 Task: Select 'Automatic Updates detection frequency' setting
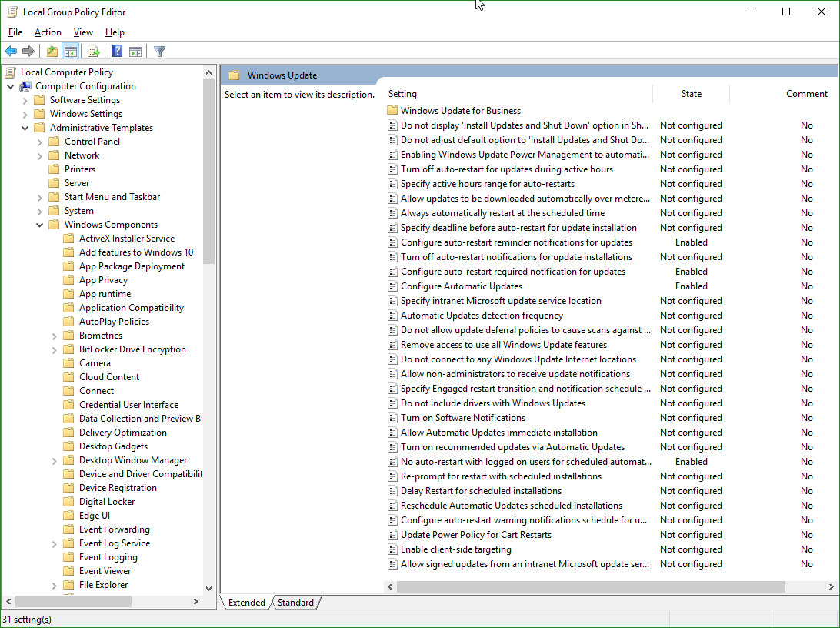482,316
